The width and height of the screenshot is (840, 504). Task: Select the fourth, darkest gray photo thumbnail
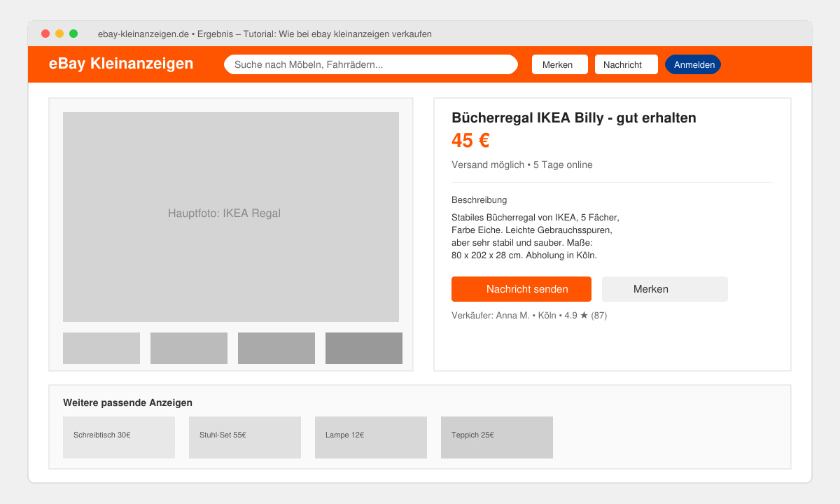[364, 348]
